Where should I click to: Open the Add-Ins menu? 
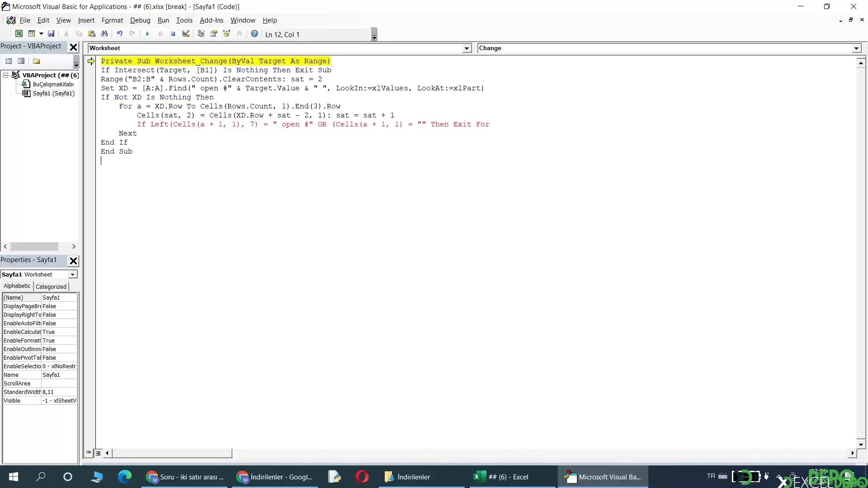(x=212, y=20)
